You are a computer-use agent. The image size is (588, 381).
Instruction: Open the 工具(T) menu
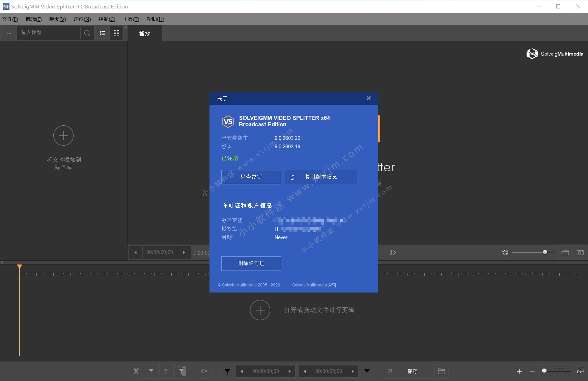[131, 19]
